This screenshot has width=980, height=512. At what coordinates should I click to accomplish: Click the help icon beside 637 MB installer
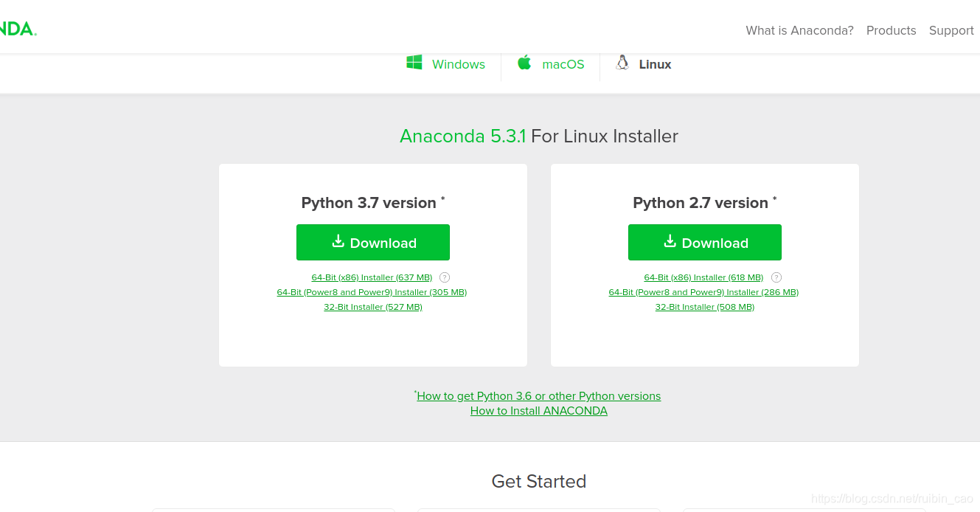445,277
